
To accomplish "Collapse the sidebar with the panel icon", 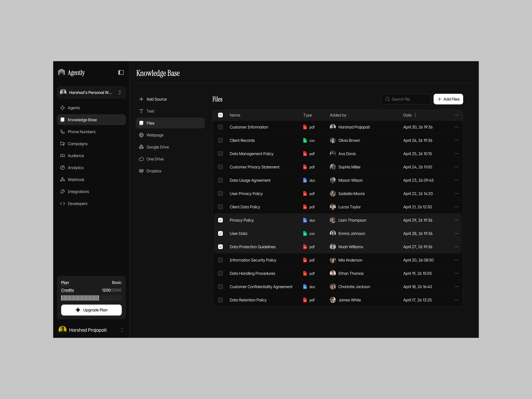I will point(121,72).
